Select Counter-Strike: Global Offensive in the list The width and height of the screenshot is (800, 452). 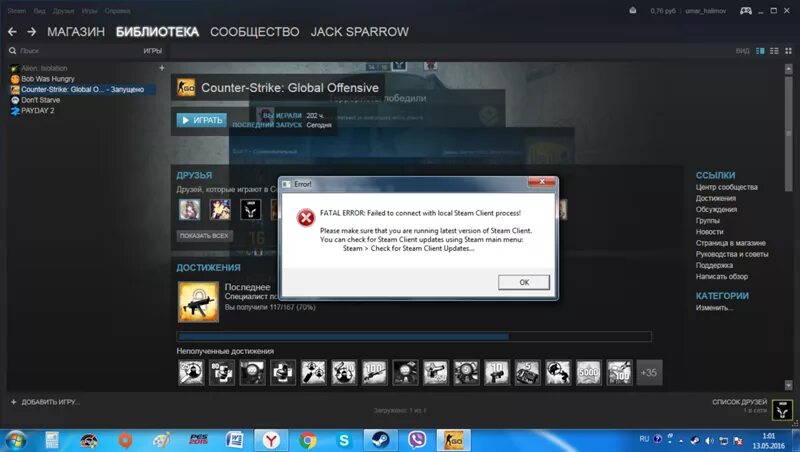click(82, 89)
